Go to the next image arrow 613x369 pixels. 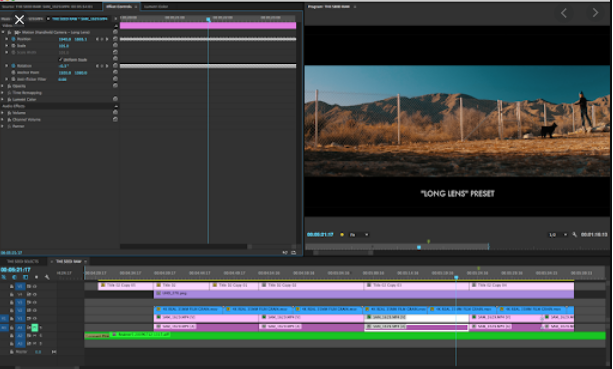[x=595, y=13]
